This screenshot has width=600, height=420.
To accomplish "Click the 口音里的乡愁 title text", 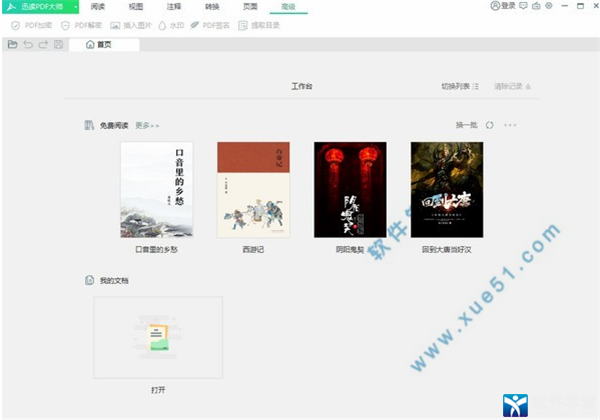I will click(x=157, y=250).
